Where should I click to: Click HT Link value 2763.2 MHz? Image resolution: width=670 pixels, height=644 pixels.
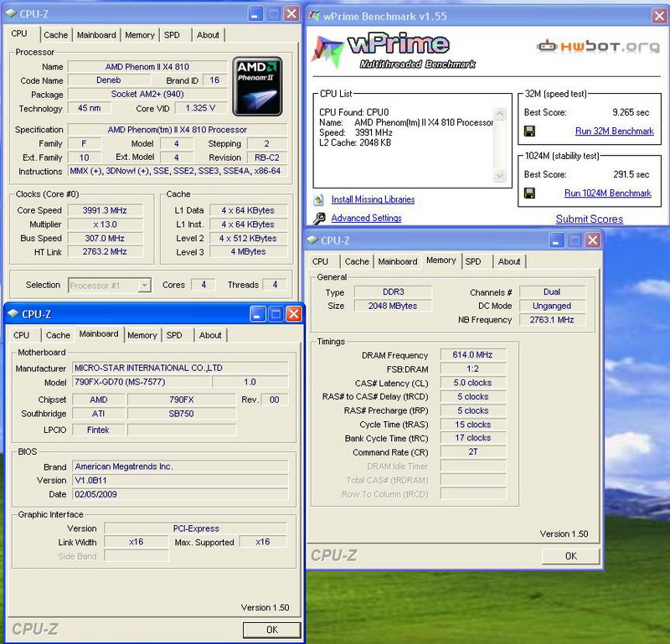105,252
